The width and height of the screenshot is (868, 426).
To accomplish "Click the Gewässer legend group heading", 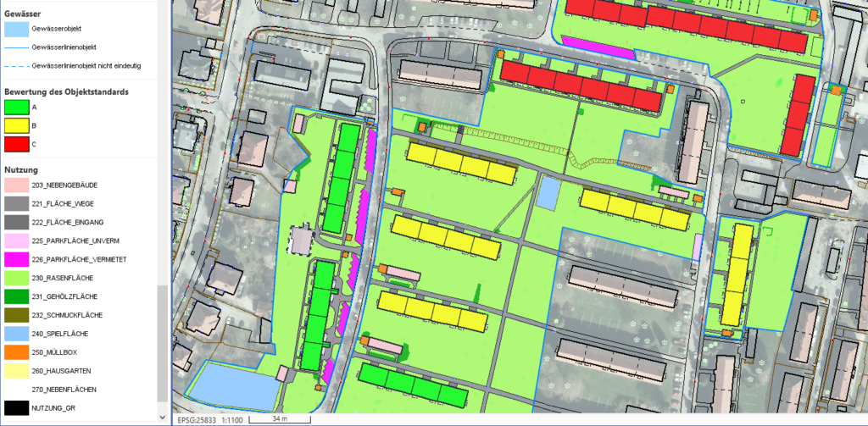I will point(24,13).
